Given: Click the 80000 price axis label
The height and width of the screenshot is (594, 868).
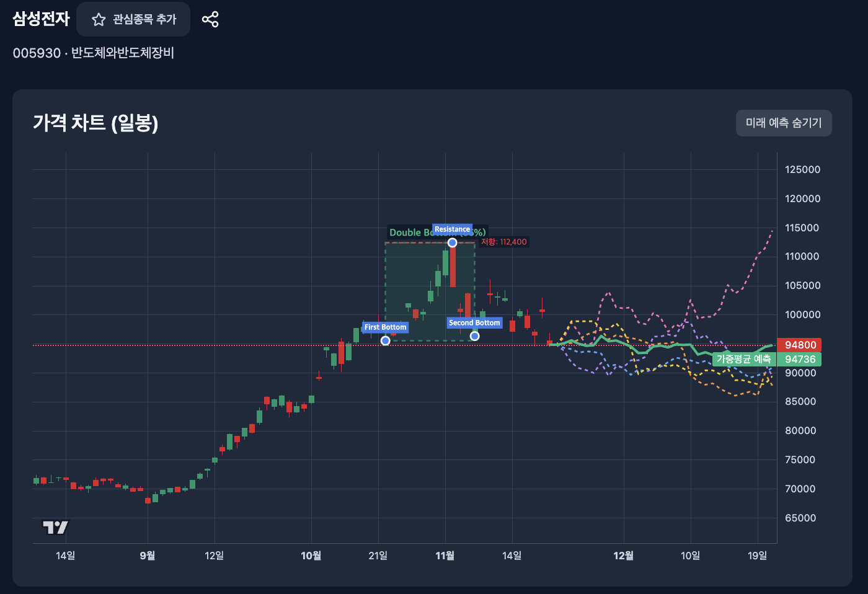Looking at the screenshot, I should (x=800, y=430).
